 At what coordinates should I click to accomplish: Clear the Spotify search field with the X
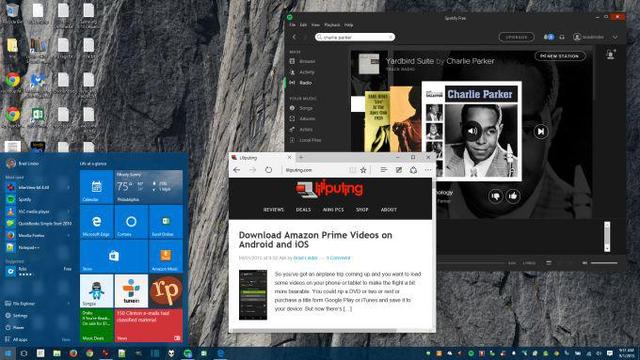point(391,37)
